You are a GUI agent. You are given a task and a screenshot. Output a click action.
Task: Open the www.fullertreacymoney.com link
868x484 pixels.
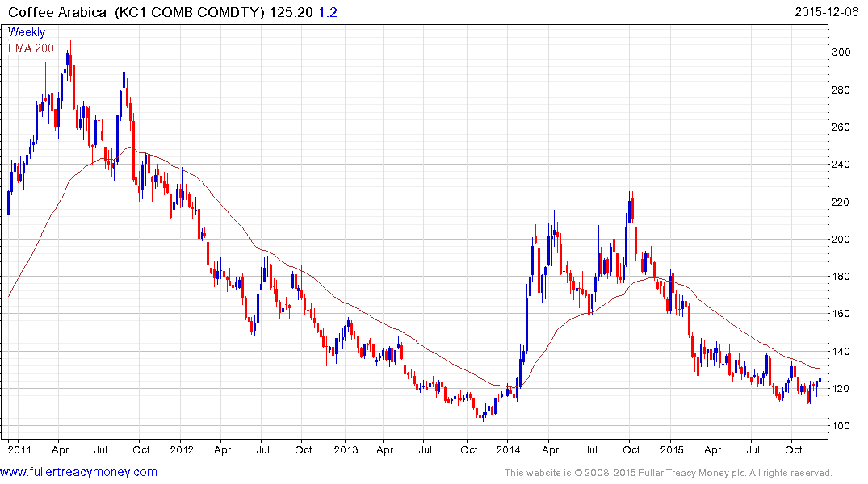(78, 472)
